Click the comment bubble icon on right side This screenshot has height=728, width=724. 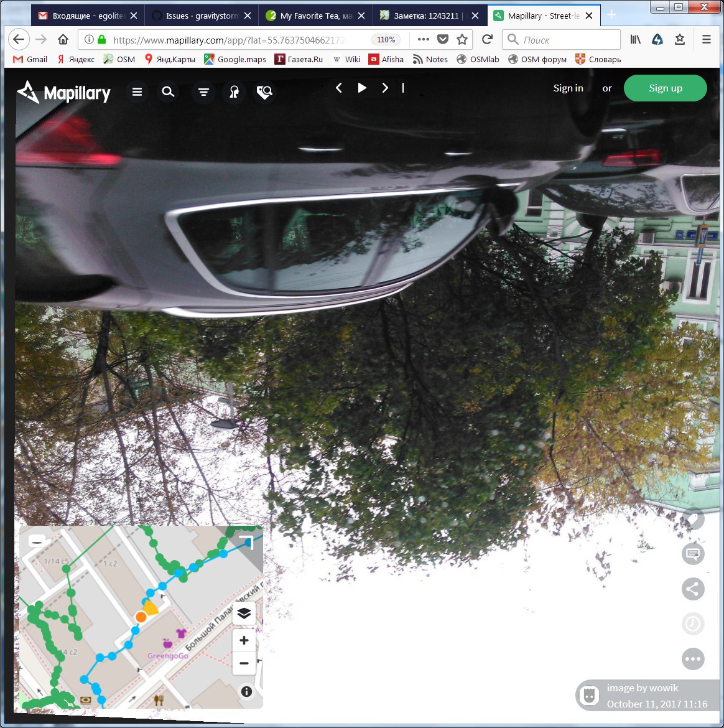(693, 553)
